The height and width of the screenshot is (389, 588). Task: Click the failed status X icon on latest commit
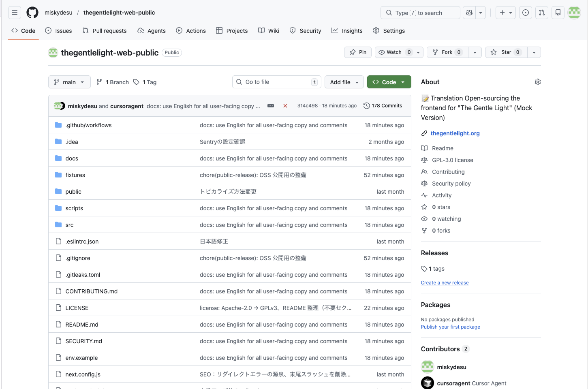pos(285,106)
